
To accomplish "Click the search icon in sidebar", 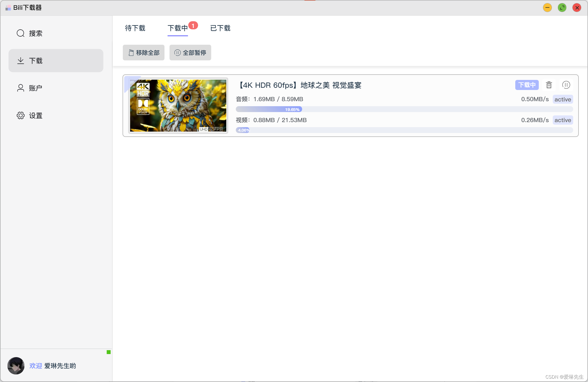I will [x=20, y=33].
